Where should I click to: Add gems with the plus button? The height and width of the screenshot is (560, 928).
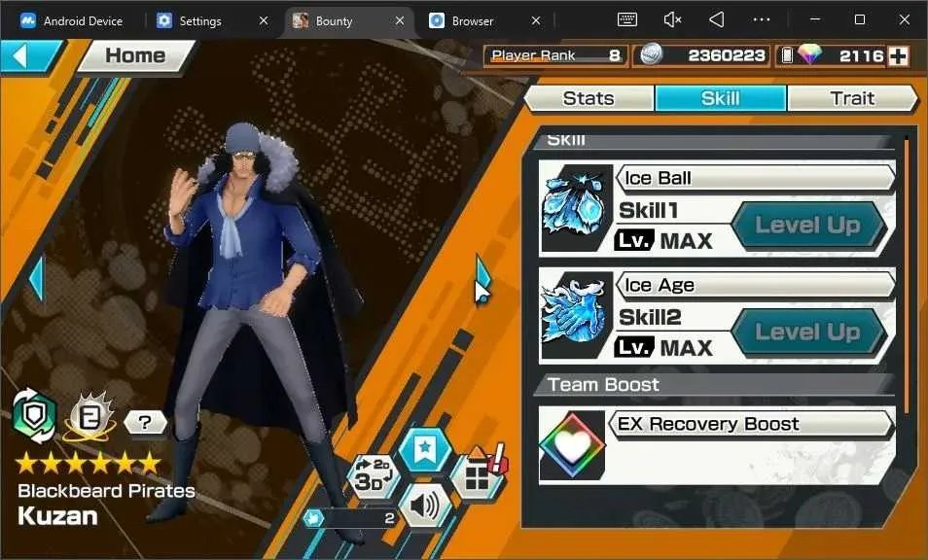pos(899,56)
